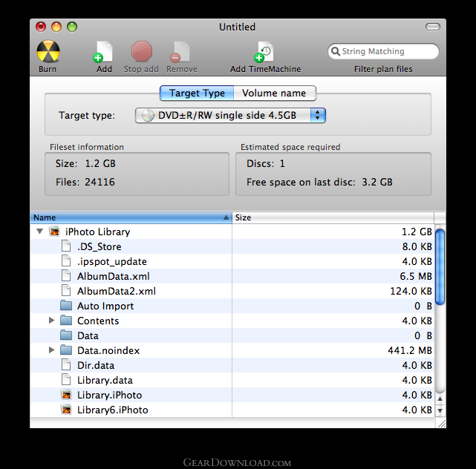The height and width of the screenshot is (469, 476).
Task: Select the AlbumData.xml row name
Action: pos(113,276)
